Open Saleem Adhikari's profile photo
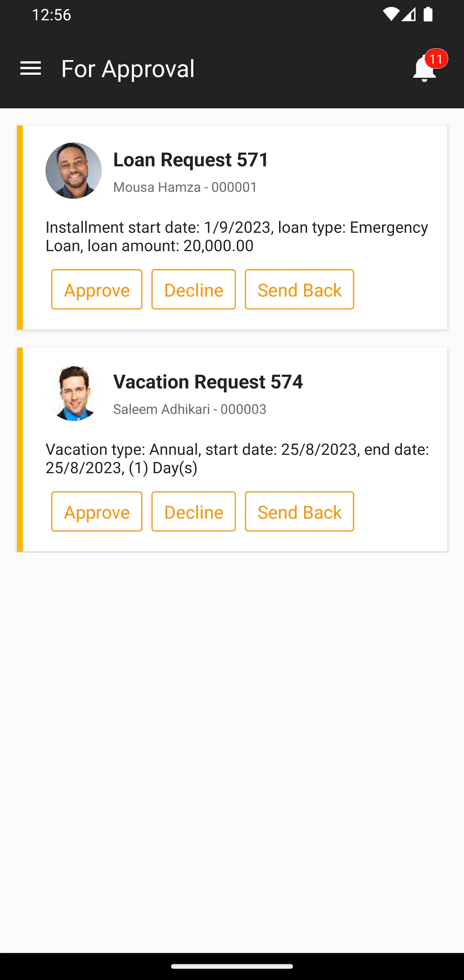Image resolution: width=464 pixels, height=980 pixels. (x=73, y=393)
